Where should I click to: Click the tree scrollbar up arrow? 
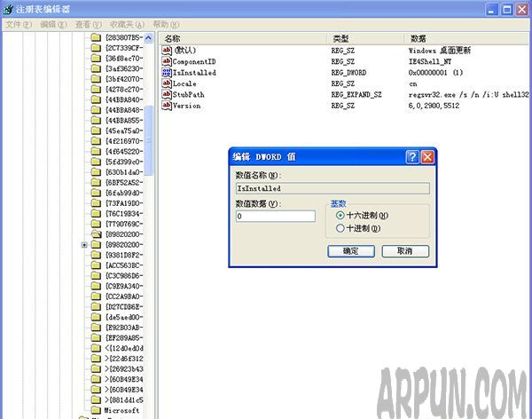coord(148,37)
